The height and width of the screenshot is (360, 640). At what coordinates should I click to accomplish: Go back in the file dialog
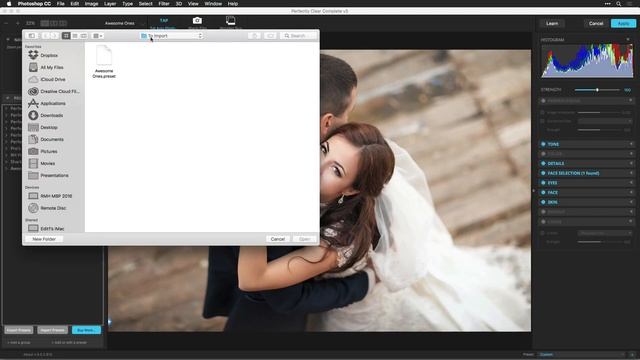pyautogui.click(x=45, y=36)
